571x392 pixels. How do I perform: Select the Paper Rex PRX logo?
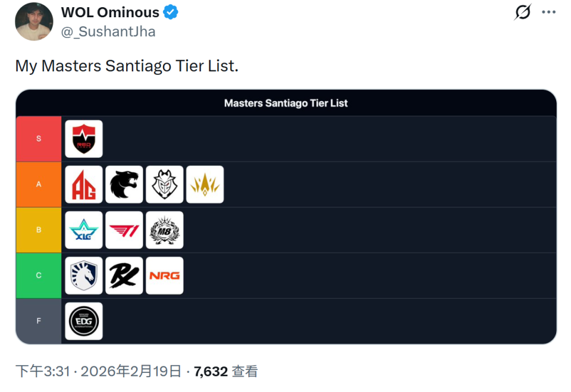[x=124, y=275]
